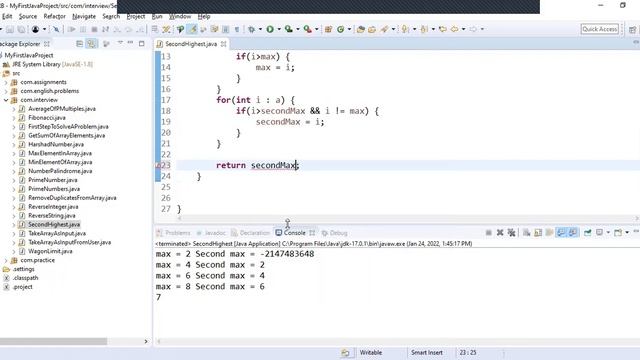Image resolution: width=640 pixels, height=360 pixels.
Task: Maximize the Package Explorer panel
Action: [x=142, y=43]
